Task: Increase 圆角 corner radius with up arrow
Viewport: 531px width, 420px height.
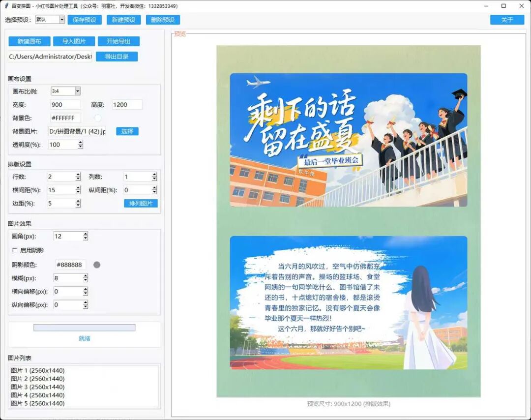Action: coord(86,234)
